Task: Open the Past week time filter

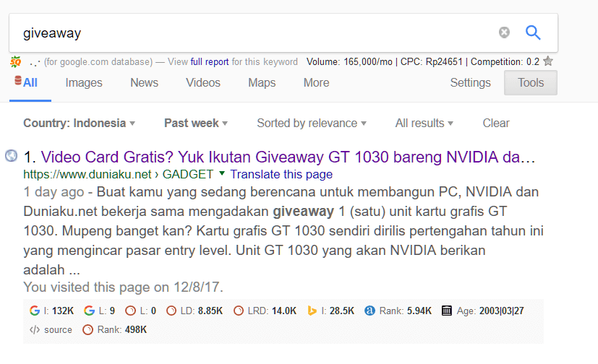Action: pyautogui.click(x=196, y=123)
